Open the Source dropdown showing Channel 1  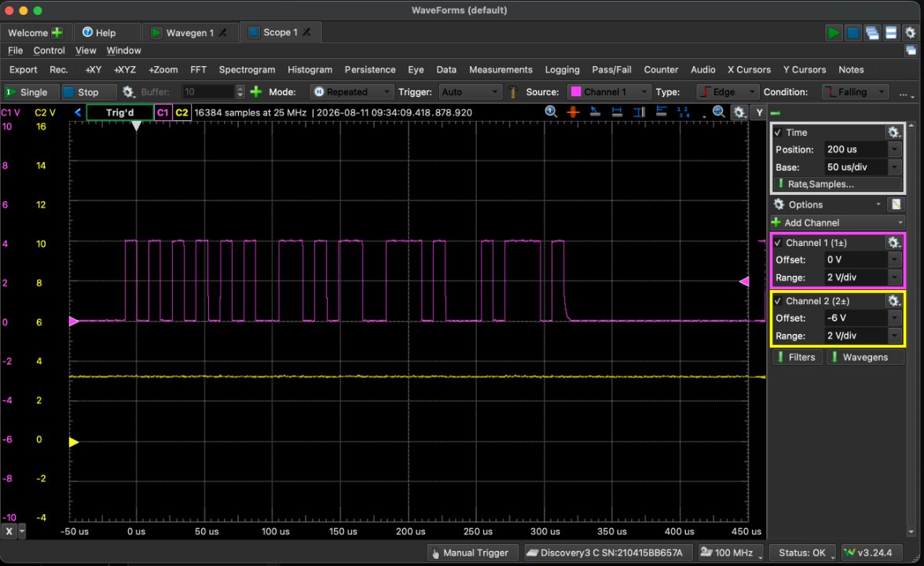coord(608,92)
